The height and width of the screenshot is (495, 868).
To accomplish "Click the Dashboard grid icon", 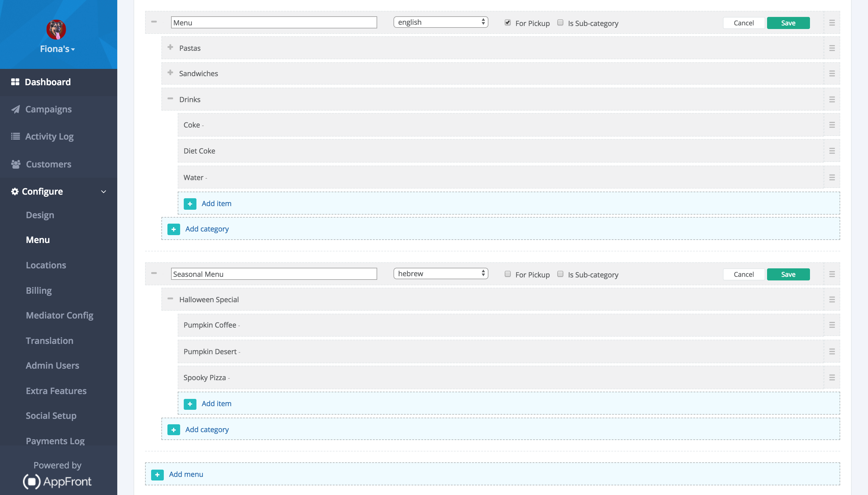I will click(15, 82).
